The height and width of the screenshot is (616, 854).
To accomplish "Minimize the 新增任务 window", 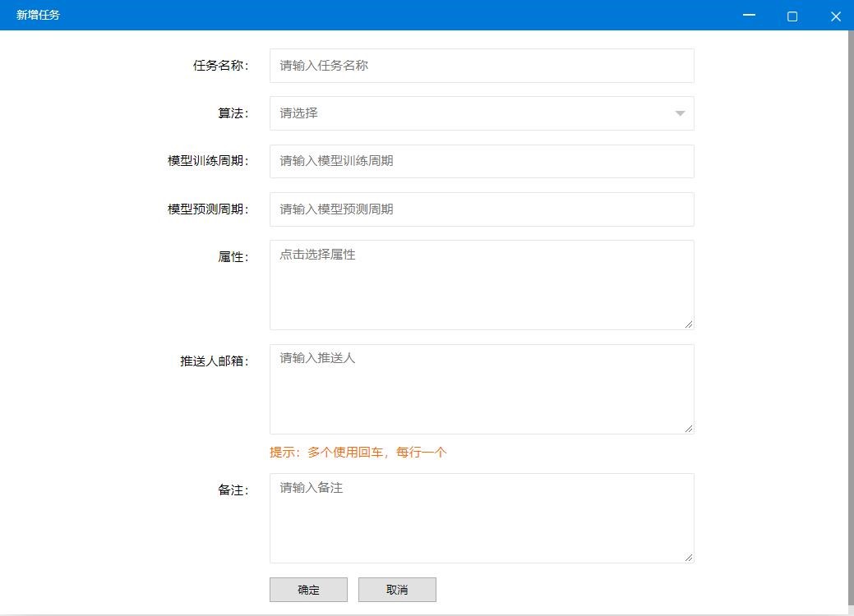I will 749,16.
